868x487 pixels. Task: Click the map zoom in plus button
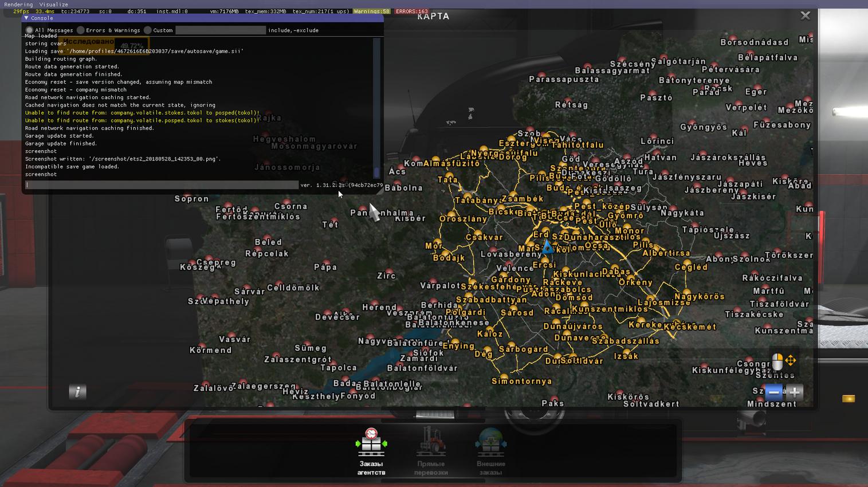pos(795,392)
